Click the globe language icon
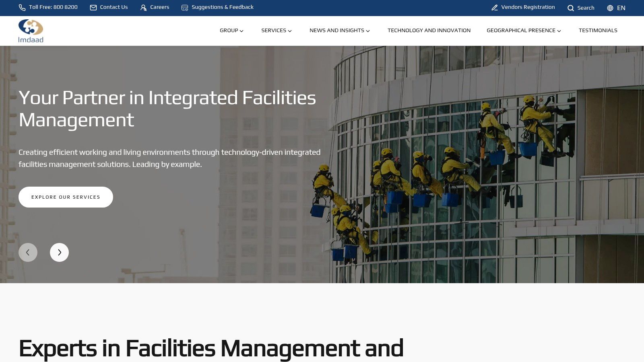Image resolution: width=644 pixels, height=362 pixels. (610, 8)
